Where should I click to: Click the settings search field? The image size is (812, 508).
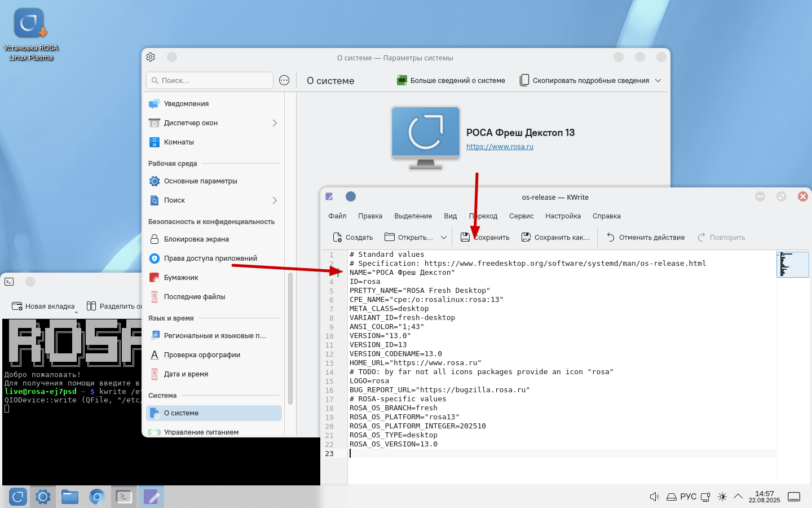click(x=210, y=80)
